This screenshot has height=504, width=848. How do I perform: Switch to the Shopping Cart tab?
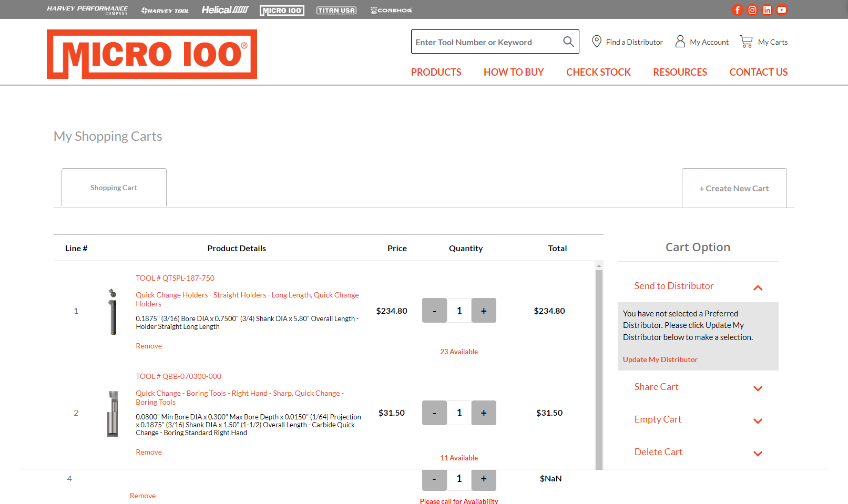(114, 187)
